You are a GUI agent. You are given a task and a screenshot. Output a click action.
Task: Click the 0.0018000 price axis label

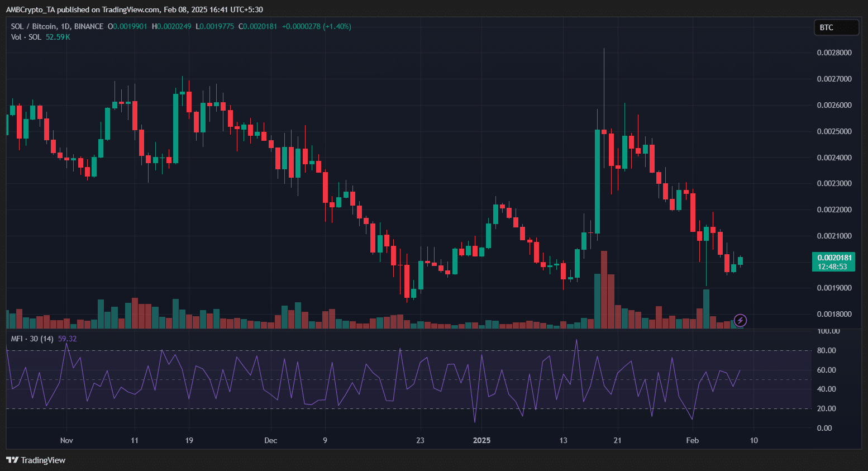(x=834, y=314)
